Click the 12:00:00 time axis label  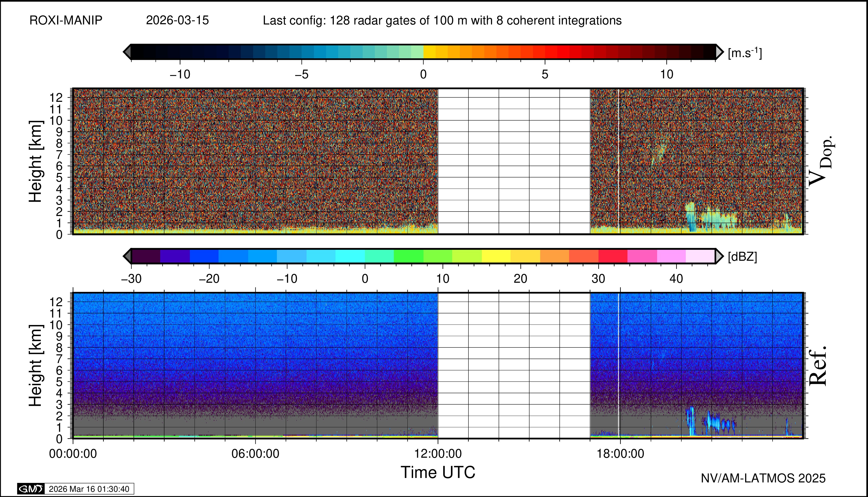click(438, 454)
